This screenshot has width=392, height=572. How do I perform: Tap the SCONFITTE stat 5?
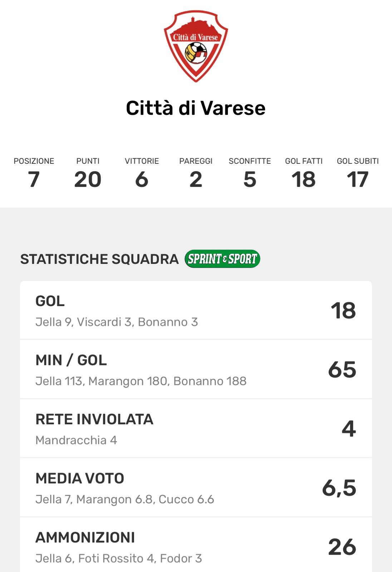pyautogui.click(x=250, y=179)
